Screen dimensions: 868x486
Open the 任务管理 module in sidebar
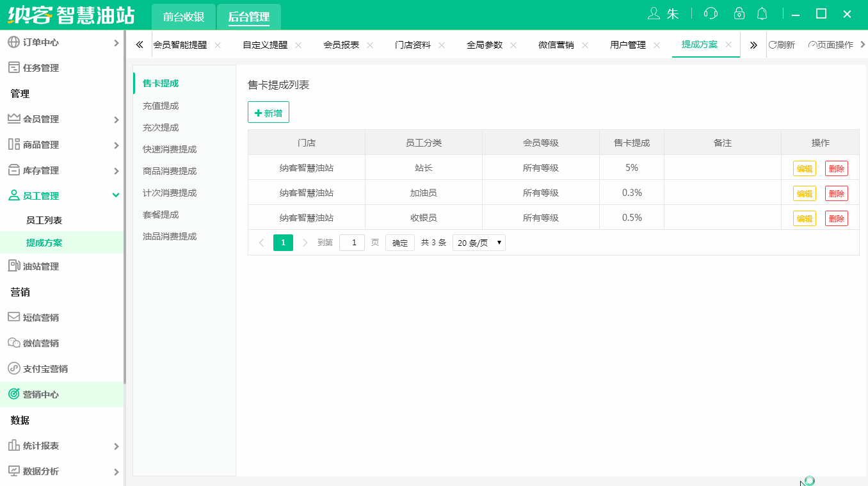coord(38,67)
